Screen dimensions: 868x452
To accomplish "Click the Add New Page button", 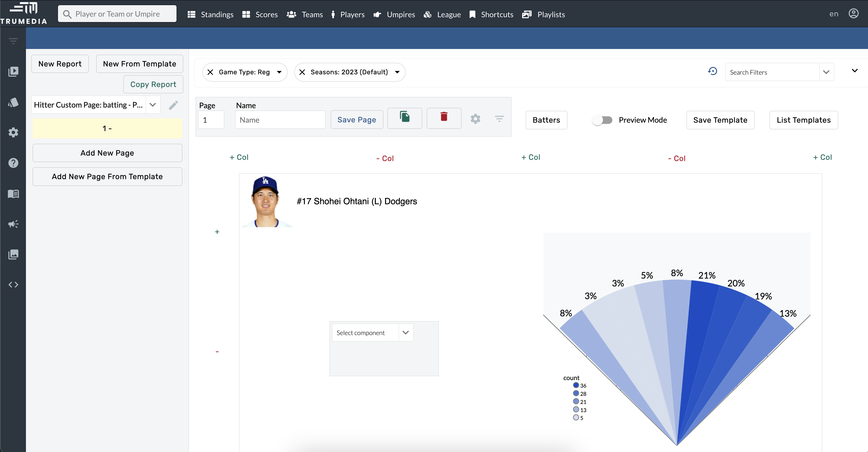I will pos(107,153).
